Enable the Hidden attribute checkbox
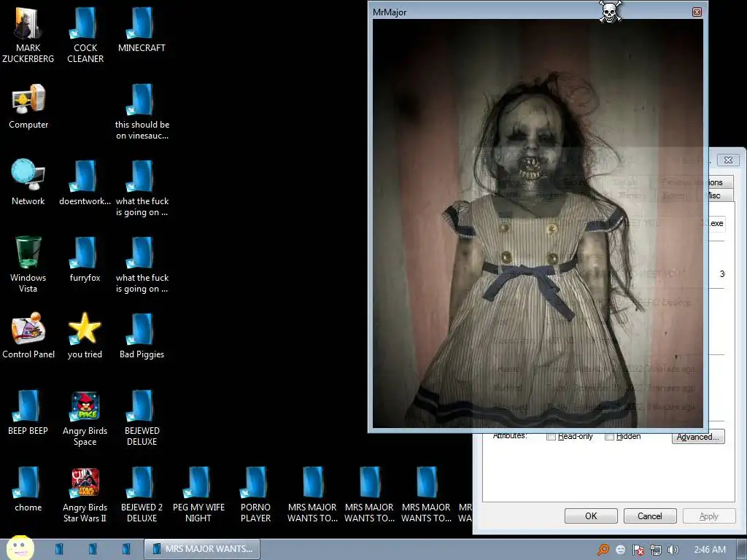This screenshot has width=747, height=560. pyautogui.click(x=609, y=437)
